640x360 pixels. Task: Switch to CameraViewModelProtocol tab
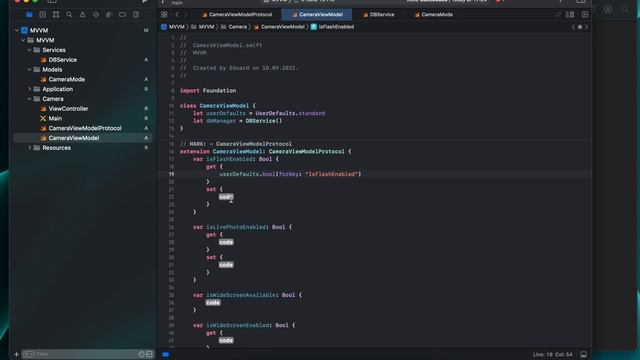click(237, 15)
